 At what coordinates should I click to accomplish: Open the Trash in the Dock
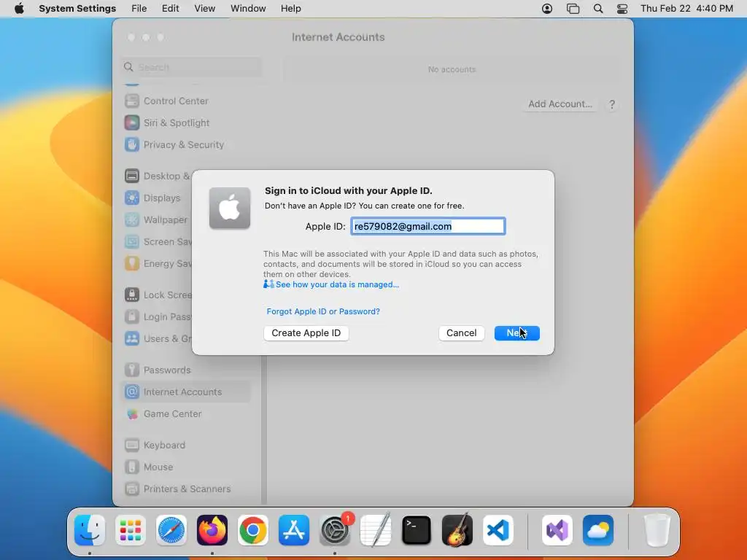pos(657,530)
